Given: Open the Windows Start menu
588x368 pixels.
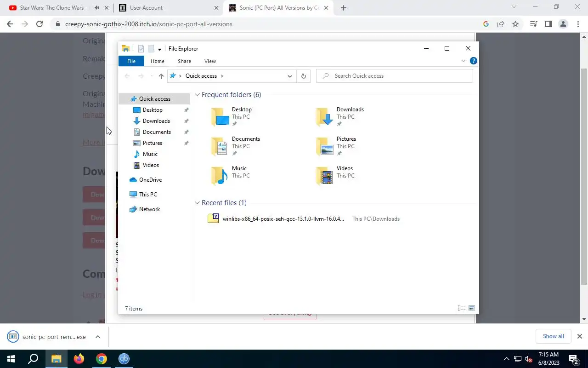Looking at the screenshot, I should (11, 359).
